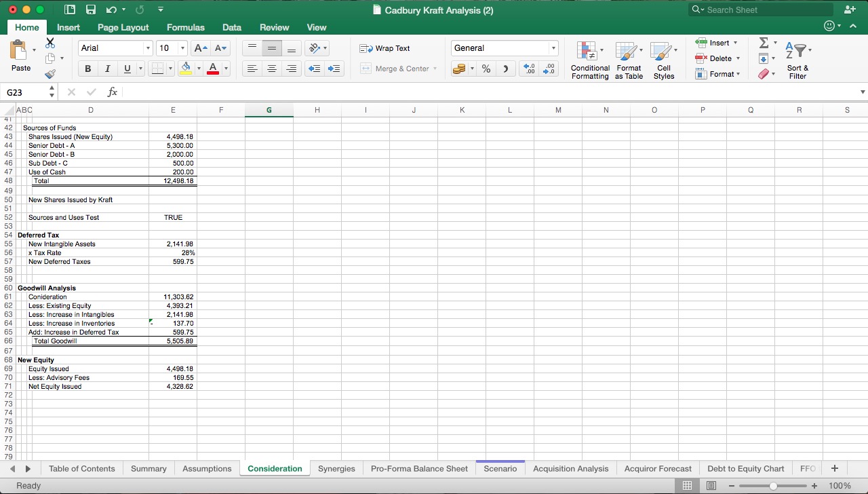Toggle top vertical alignment
The width and height of the screenshot is (868, 494).
pyautogui.click(x=252, y=48)
